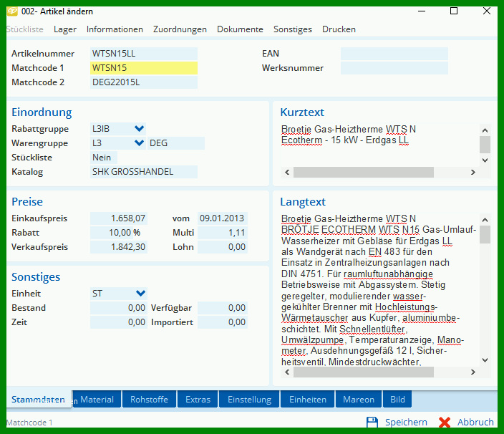The height and width of the screenshot is (434, 504).
Task: Click the Einkaufspreis field 1.658,07
Action: tap(119, 218)
